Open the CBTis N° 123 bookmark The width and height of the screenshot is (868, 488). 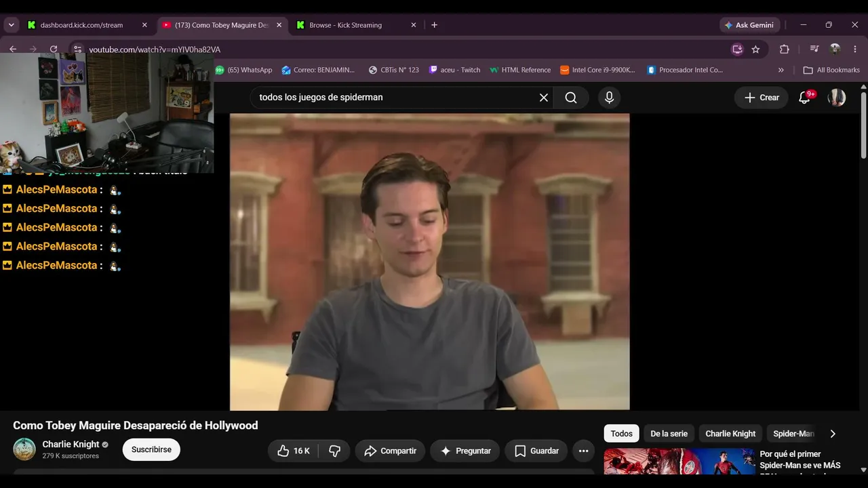tap(394, 70)
